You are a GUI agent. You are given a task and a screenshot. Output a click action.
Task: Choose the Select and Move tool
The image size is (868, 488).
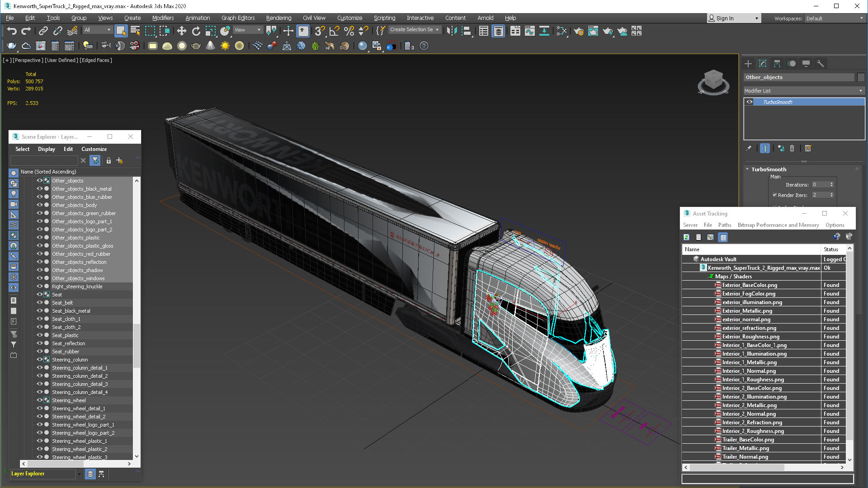coord(181,31)
